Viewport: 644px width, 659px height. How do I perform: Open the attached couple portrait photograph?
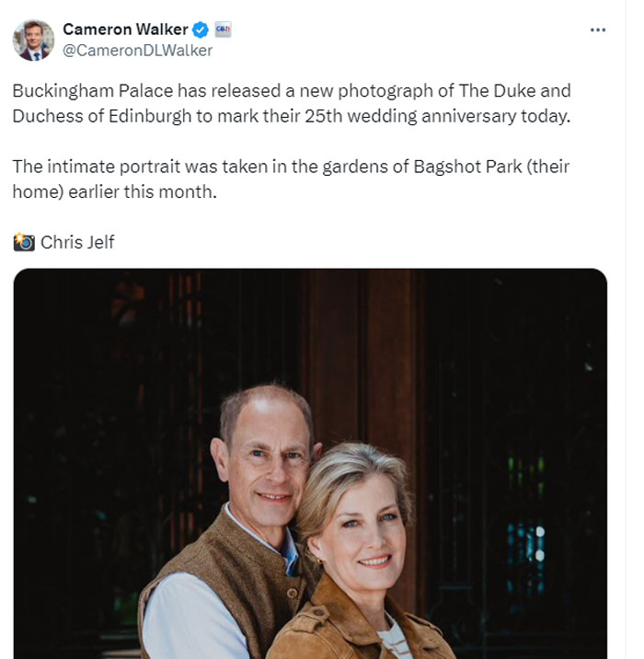pyautogui.click(x=310, y=464)
